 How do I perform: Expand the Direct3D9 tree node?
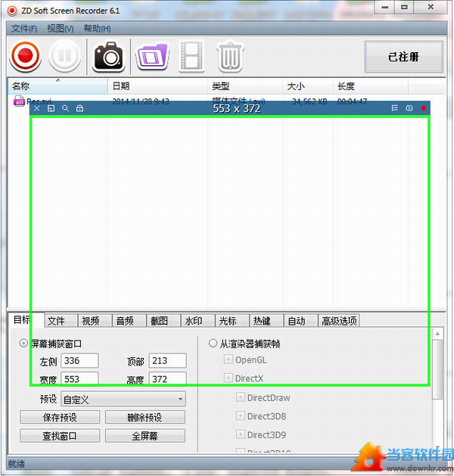coord(240,434)
